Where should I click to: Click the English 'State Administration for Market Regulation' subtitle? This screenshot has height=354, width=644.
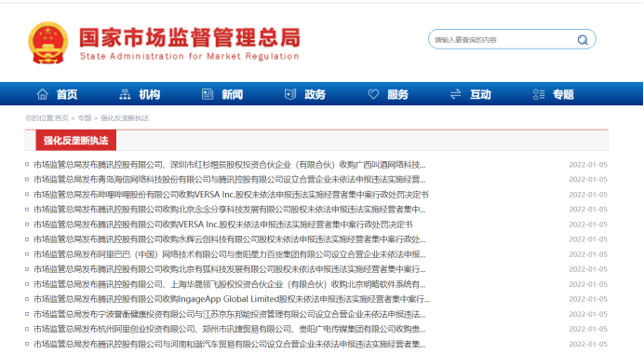(189, 56)
